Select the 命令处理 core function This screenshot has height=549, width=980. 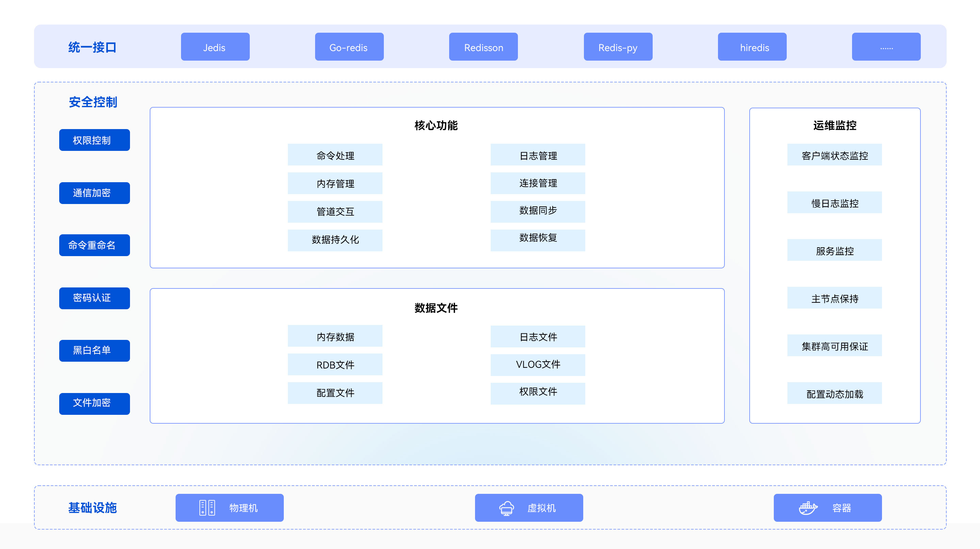pyautogui.click(x=335, y=155)
